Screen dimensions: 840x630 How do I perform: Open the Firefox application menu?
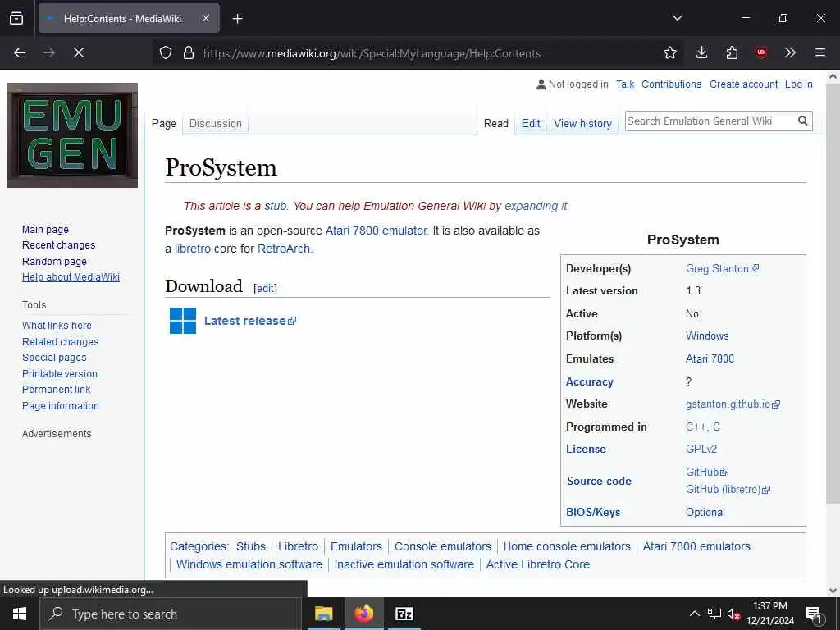pos(820,52)
